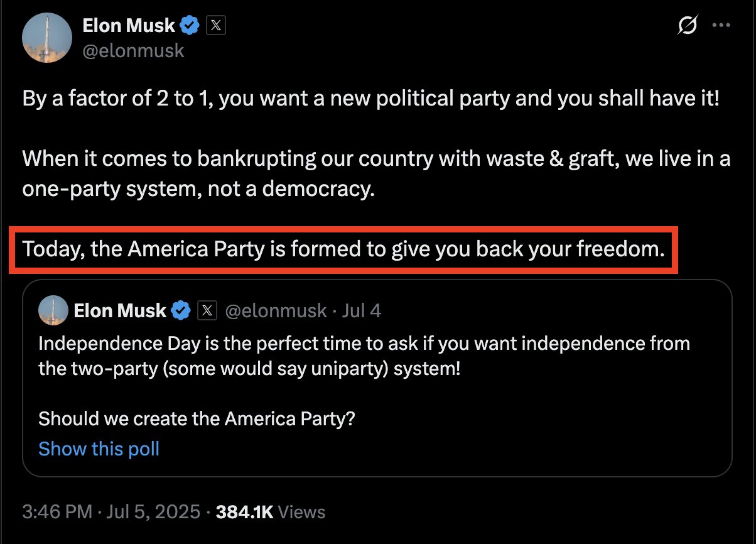The width and height of the screenshot is (756, 544).
Task: Click the quoted tweet's X affiliation badge
Action: (x=207, y=310)
